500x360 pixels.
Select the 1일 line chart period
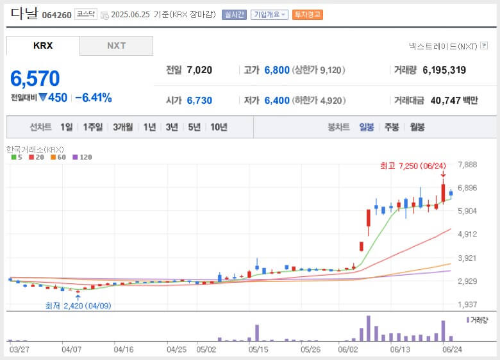66,127
